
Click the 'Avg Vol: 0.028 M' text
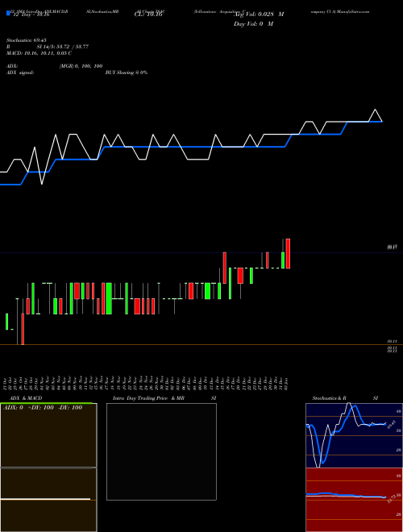(x=259, y=15)
